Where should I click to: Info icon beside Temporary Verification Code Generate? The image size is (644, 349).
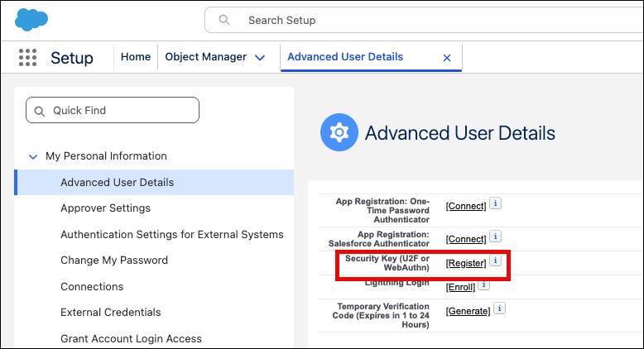[x=499, y=308]
